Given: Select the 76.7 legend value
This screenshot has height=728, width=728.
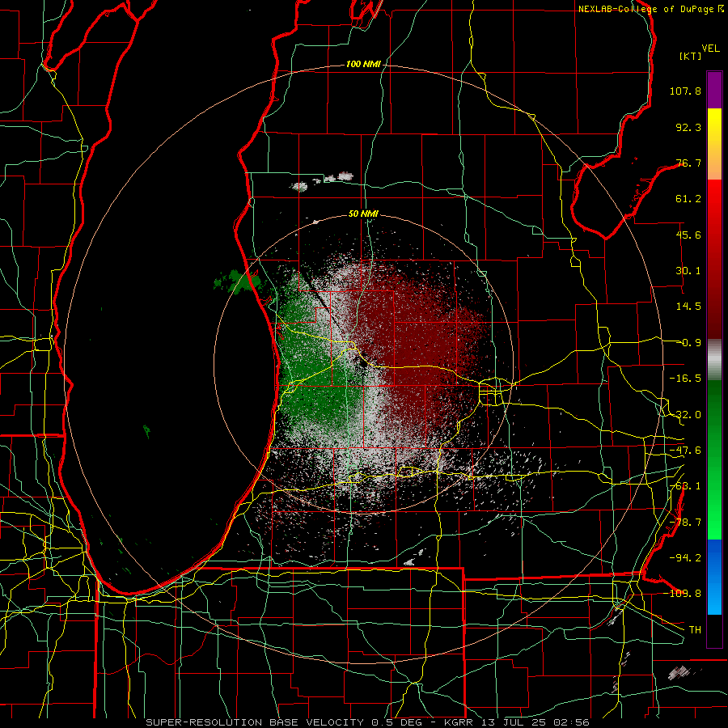Looking at the screenshot, I should (x=688, y=163).
